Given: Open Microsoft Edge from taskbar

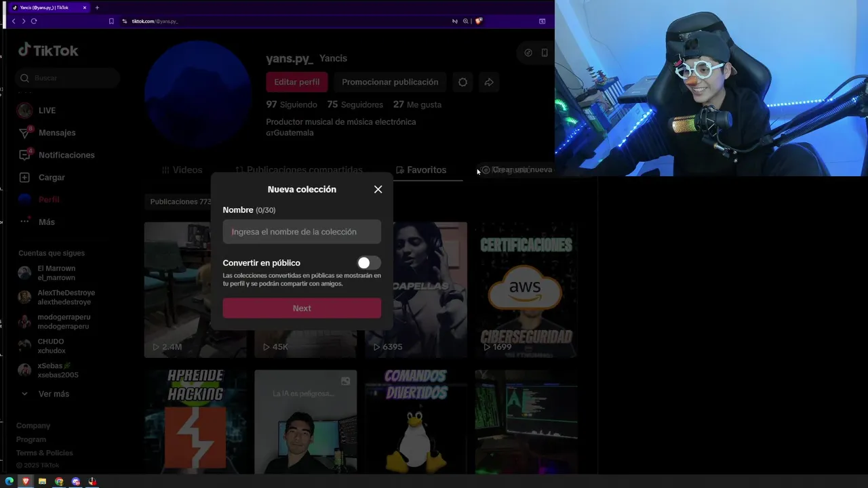Looking at the screenshot, I should 9,481.
